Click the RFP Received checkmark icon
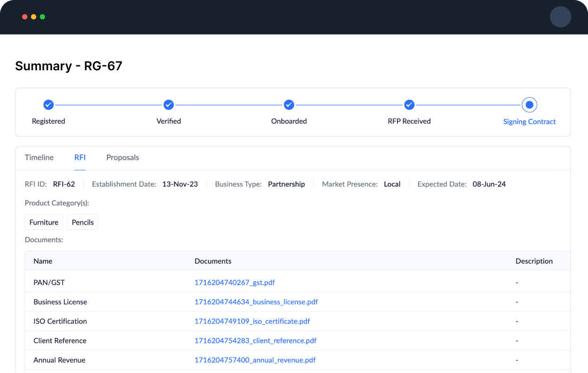This screenshot has width=588, height=373. coord(409,105)
